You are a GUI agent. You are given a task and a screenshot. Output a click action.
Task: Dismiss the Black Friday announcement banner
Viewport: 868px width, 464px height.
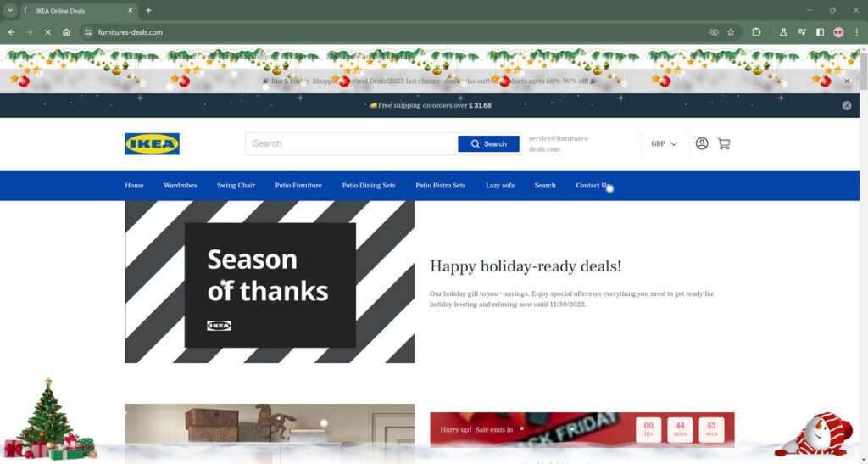click(847, 81)
